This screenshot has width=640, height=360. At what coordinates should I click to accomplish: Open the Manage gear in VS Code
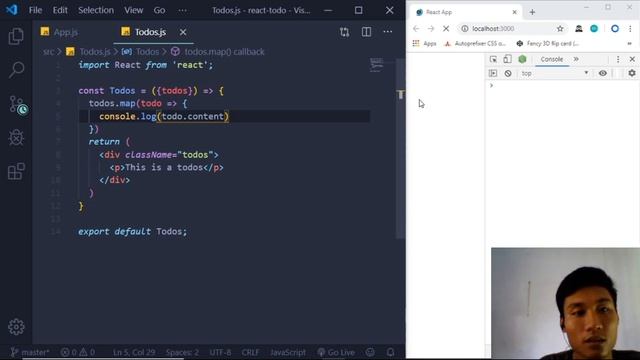(16, 327)
